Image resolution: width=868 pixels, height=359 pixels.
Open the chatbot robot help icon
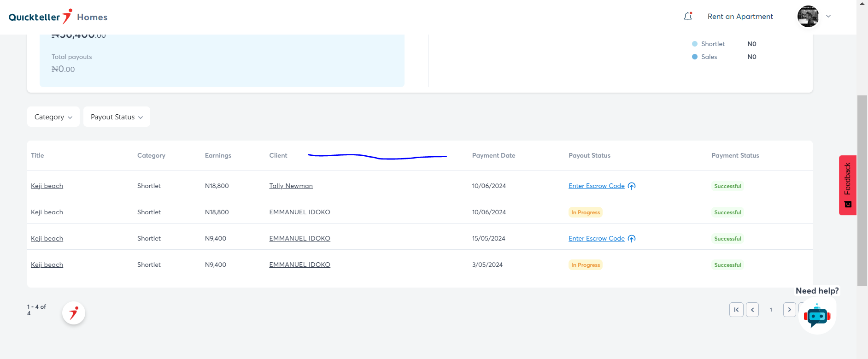pos(817,316)
